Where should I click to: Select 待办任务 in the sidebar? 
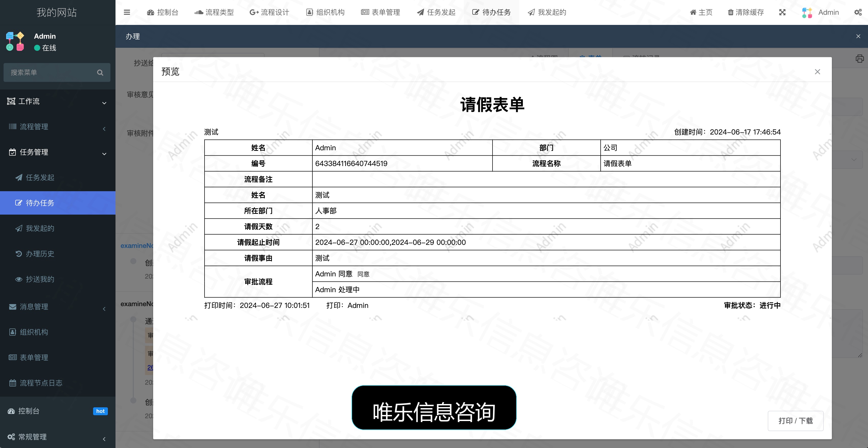tap(57, 203)
